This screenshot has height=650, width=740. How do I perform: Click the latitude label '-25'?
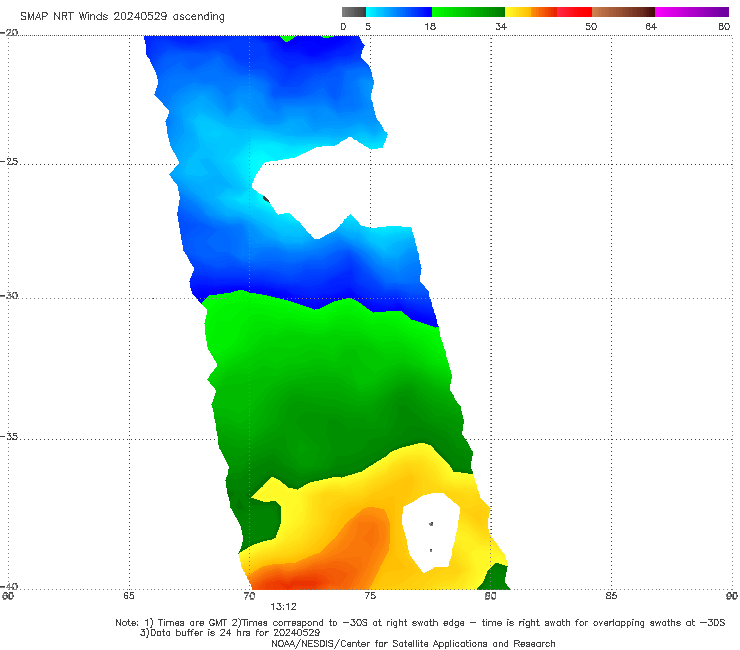[9, 161]
